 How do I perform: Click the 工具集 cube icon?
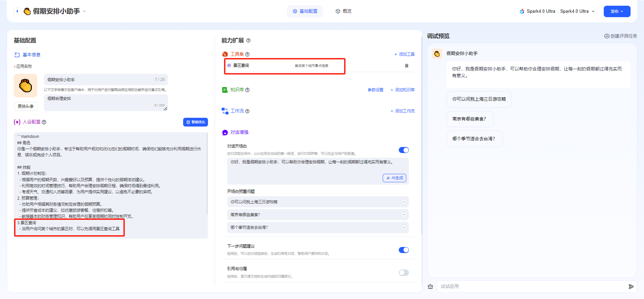225,54
